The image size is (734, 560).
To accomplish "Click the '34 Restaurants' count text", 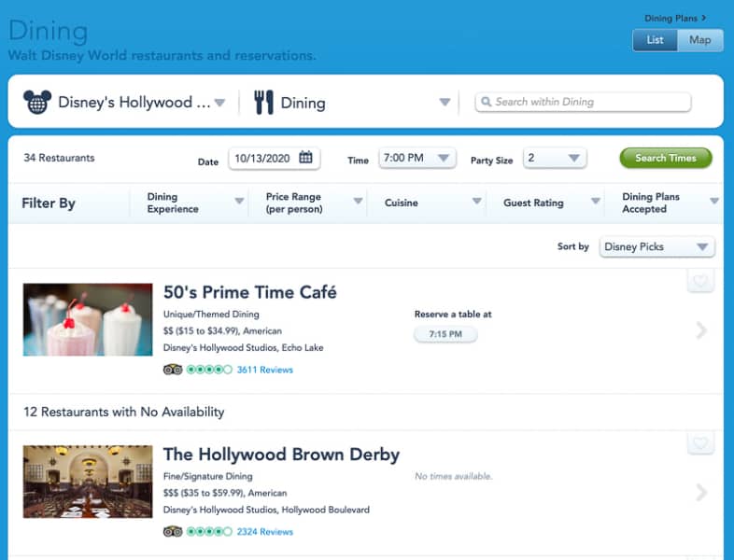I will pyautogui.click(x=59, y=158).
